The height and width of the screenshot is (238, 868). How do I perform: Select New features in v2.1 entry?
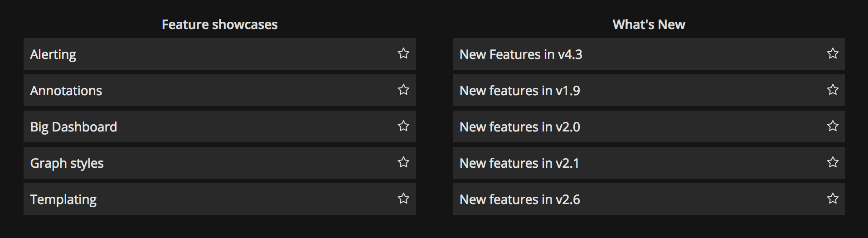(519, 163)
